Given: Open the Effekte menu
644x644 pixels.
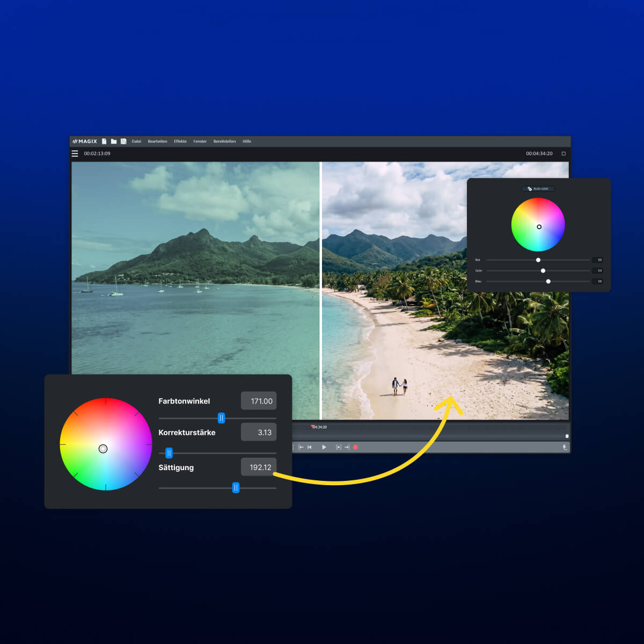Looking at the screenshot, I should point(180,141).
